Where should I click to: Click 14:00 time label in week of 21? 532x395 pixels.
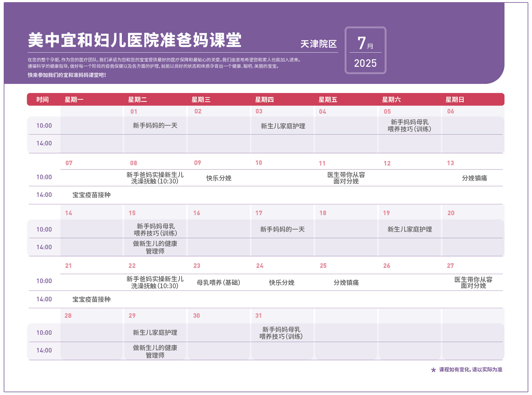click(x=44, y=299)
